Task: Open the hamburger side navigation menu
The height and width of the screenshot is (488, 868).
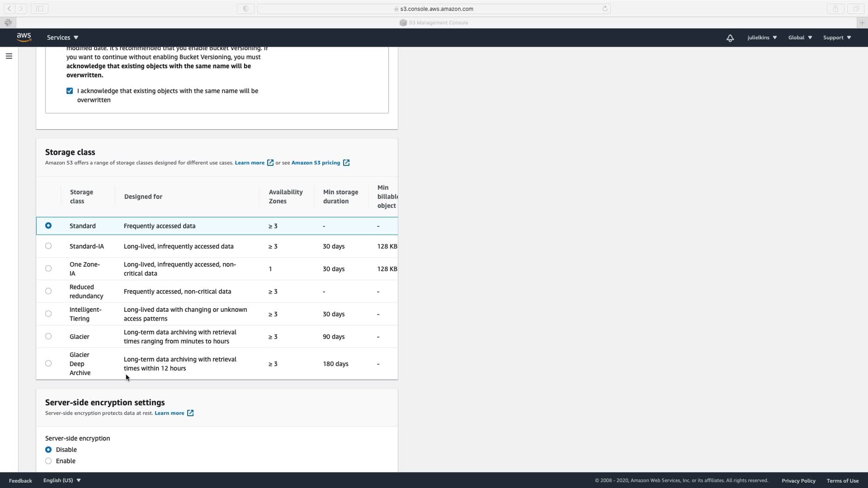Action: coord(9,56)
